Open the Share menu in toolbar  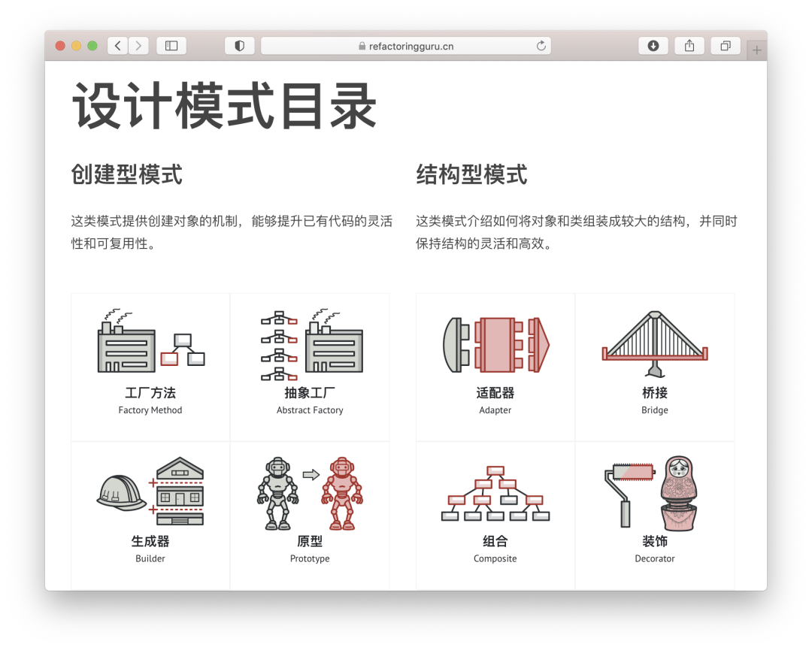pos(689,46)
